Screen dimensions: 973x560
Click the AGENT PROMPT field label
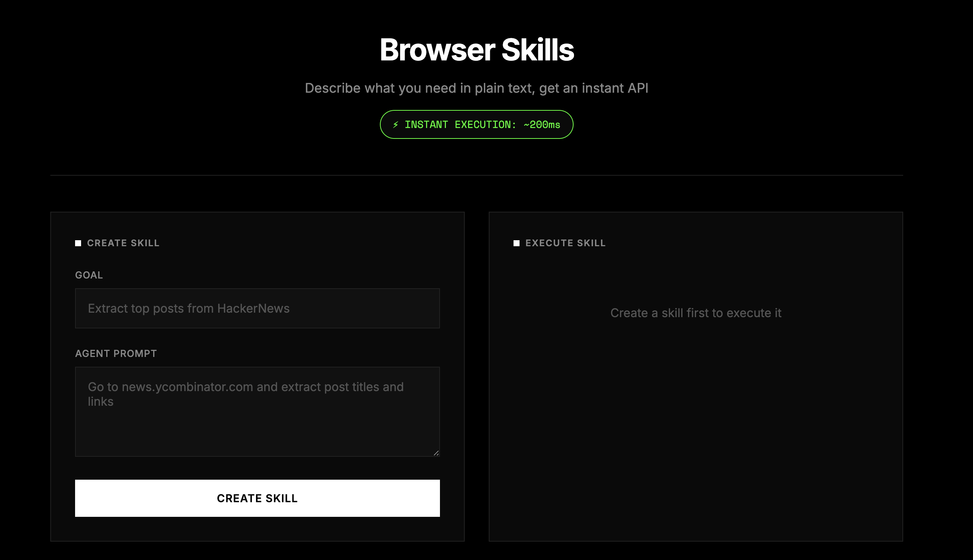(x=116, y=354)
